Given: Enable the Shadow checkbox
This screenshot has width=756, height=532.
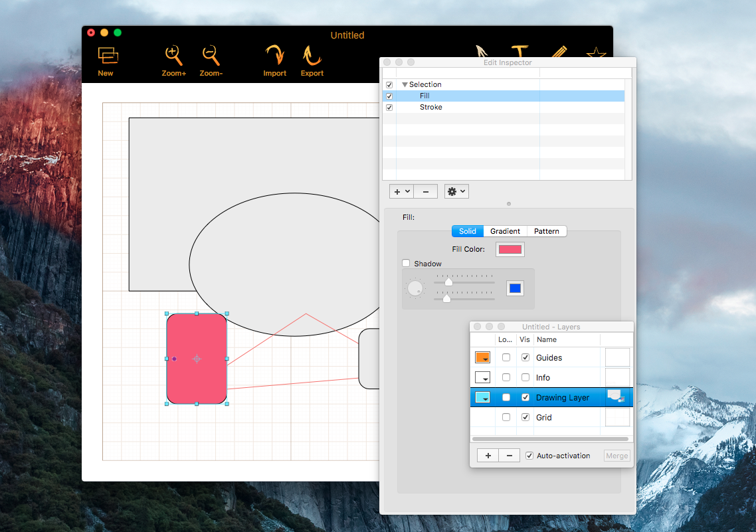Looking at the screenshot, I should (406, 264).
